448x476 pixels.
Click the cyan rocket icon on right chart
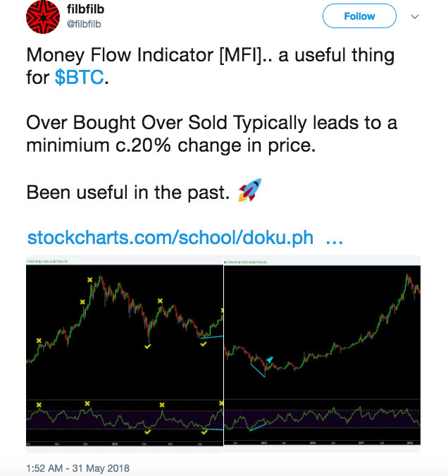(269, 360)
